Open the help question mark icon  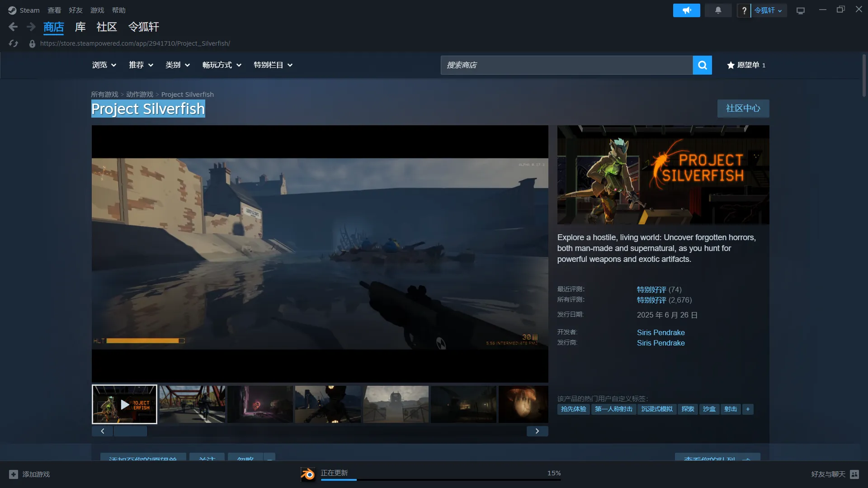[x=744, y=10]
